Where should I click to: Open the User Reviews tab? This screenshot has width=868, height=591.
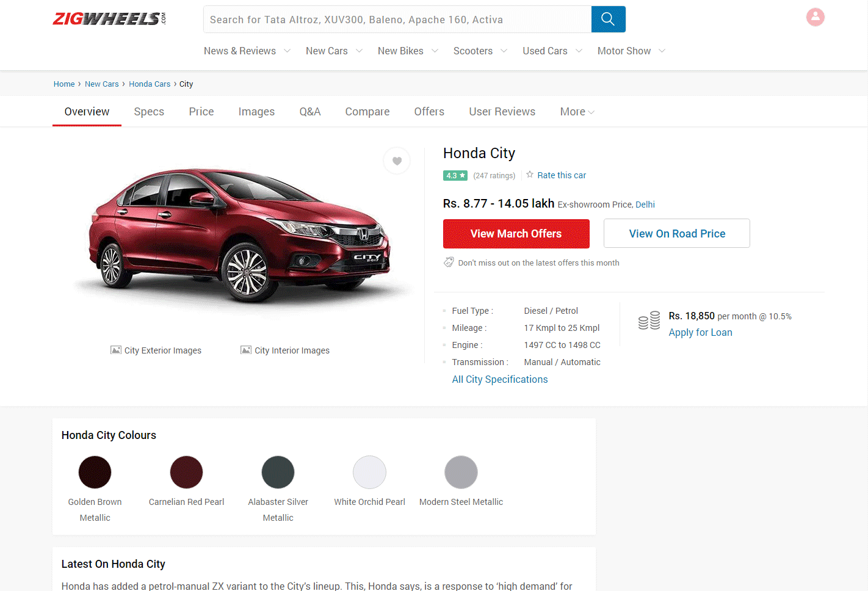click(x=502, y=112)
